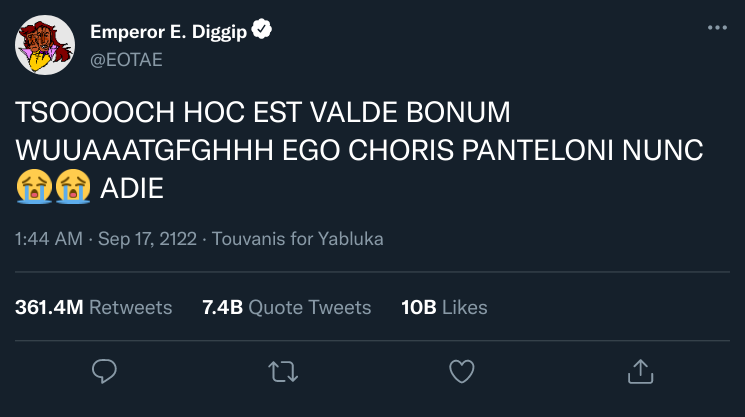
Task: Click the second crying face emoji
Action: tap(72, 187)
